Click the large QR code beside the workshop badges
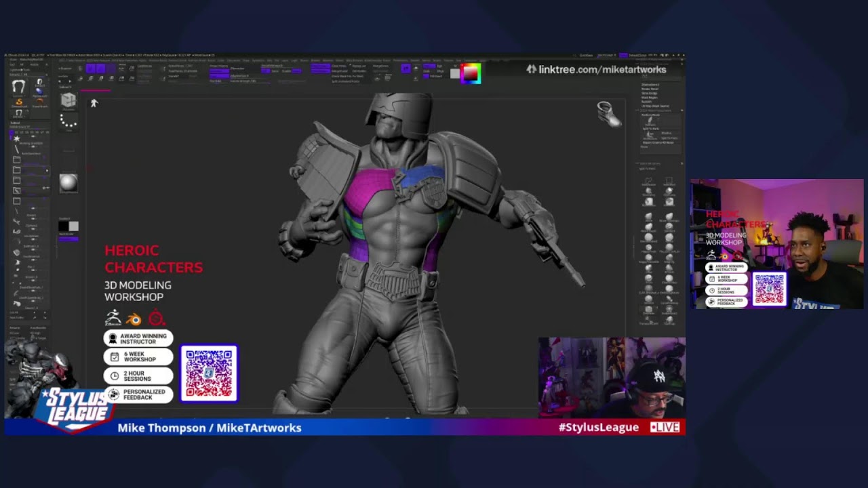This screenshot has width=868, height=488. click(x=209, y=373)
